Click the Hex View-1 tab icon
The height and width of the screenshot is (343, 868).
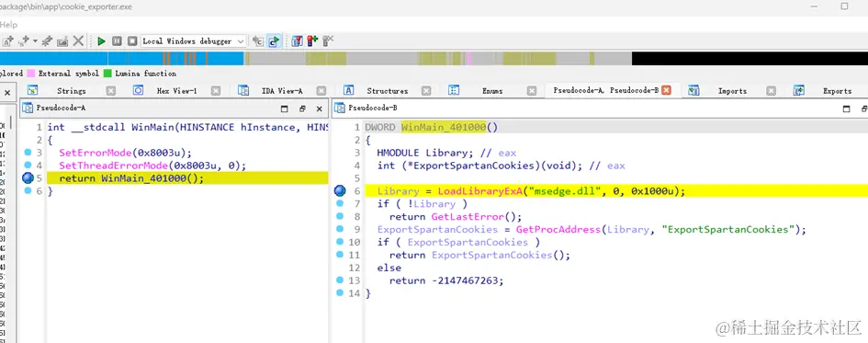coord(138,91)
